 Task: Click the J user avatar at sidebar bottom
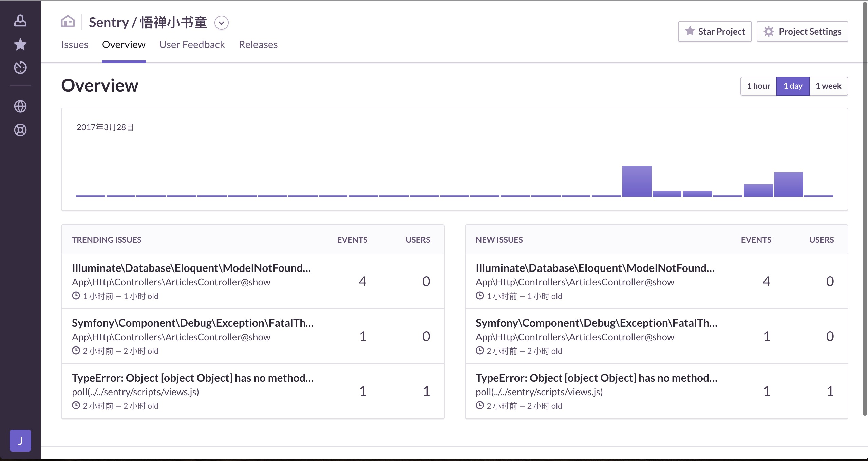20,440
